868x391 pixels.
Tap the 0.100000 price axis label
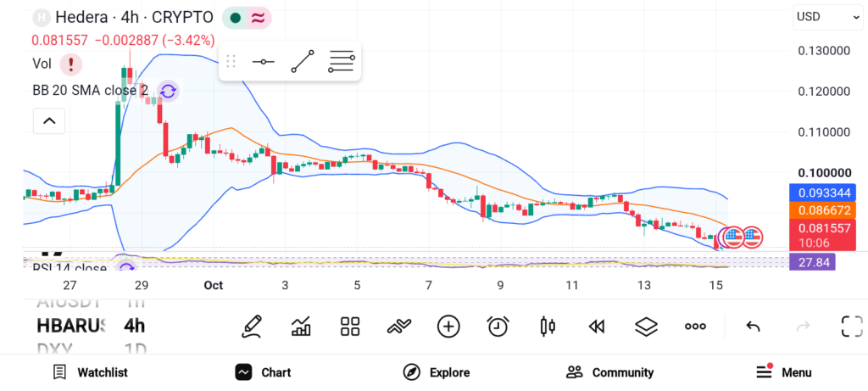[824, 173]
